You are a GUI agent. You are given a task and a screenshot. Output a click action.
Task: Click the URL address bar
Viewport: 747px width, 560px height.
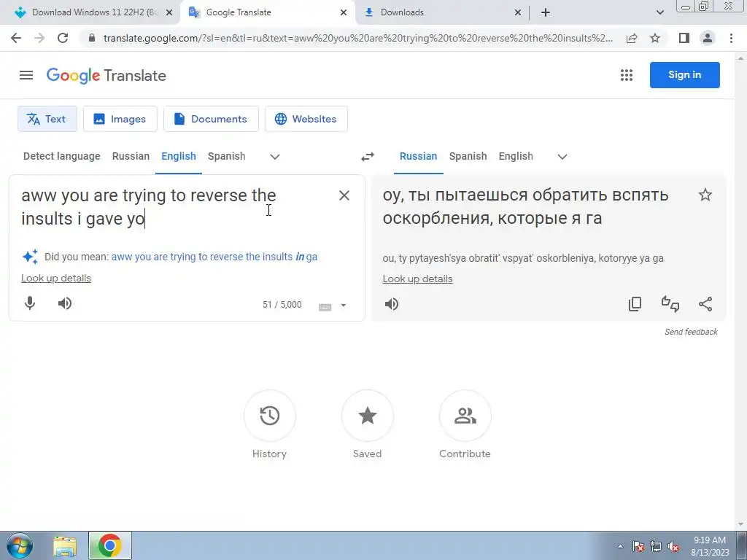click(x=357, y=38)
